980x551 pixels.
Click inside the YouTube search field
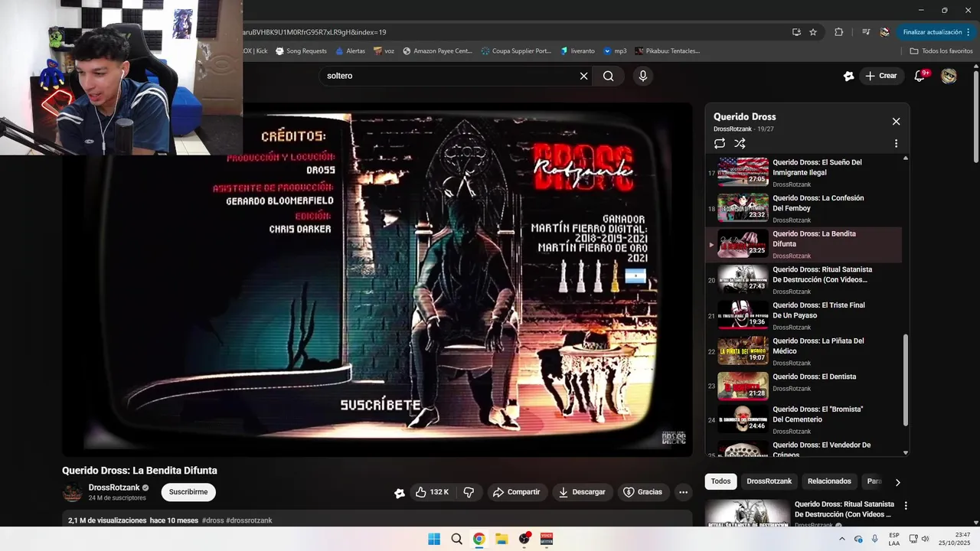[452, 76]
